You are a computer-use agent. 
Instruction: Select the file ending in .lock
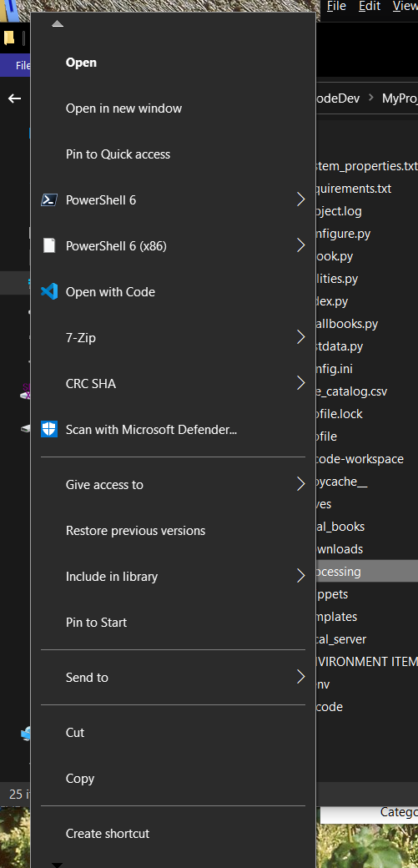[x=340, y=414]
